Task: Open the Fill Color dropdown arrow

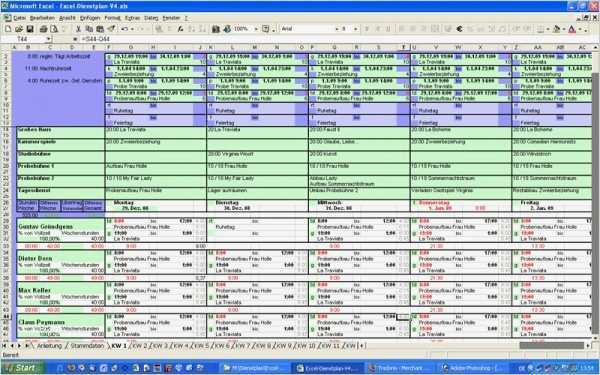Action: click(564, 29)
